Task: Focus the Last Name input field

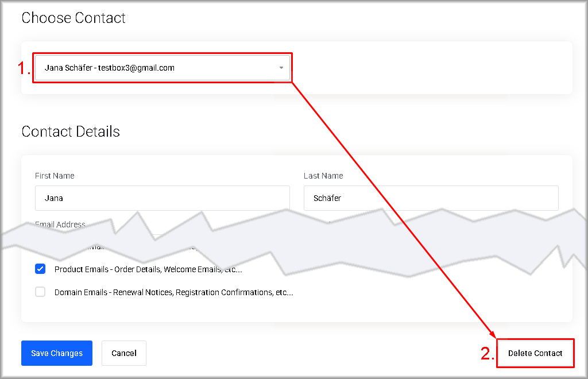Action: (431, 198)
